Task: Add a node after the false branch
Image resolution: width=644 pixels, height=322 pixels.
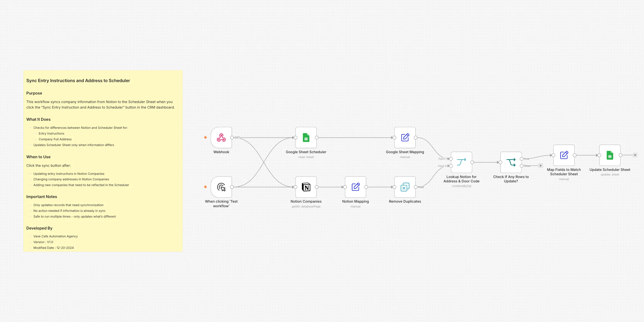Action: (540, 166)
